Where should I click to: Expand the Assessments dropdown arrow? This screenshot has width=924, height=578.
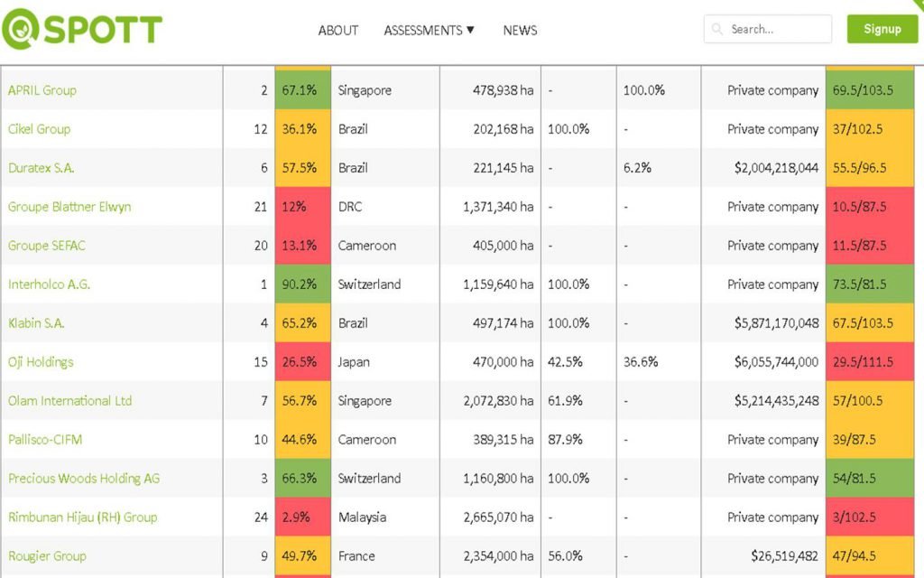(x=470, y=30)
